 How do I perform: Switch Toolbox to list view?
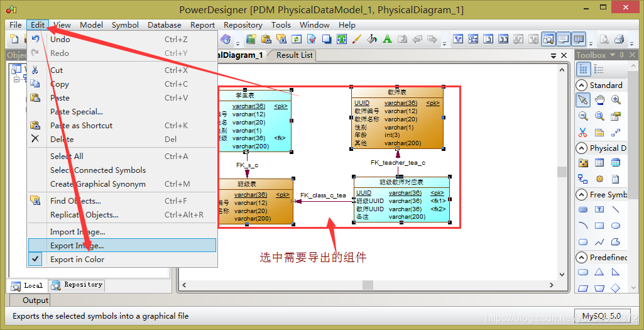click(x=598, y=69)
